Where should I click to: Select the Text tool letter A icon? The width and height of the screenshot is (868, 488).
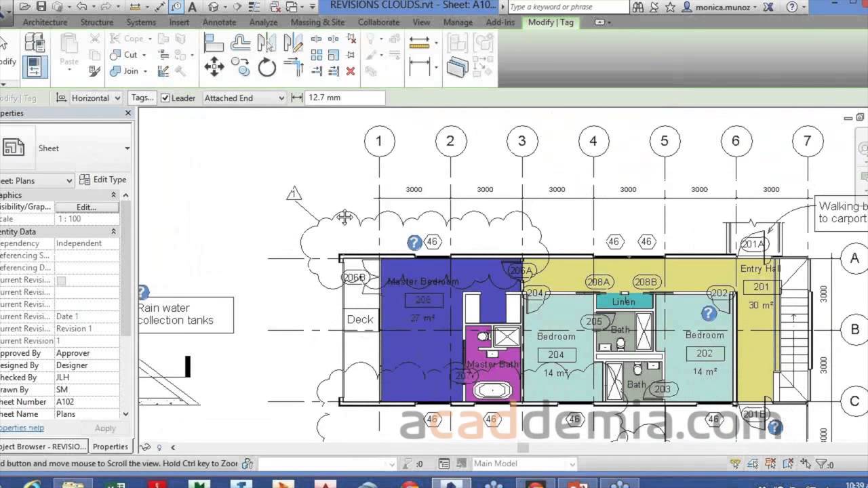tap(193, 7)
